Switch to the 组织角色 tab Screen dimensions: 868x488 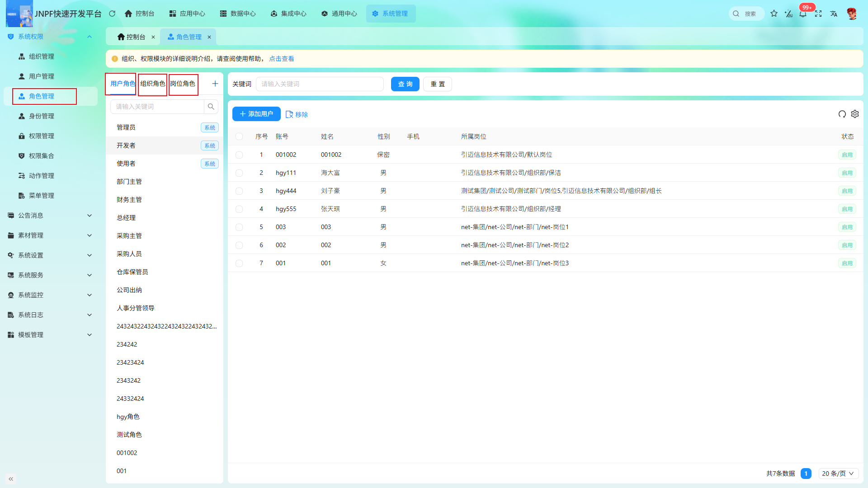click(153, 84)
